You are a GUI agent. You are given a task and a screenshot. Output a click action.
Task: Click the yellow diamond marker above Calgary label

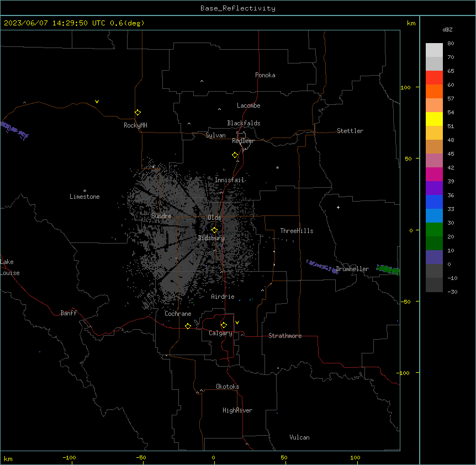tap(224, 325)
